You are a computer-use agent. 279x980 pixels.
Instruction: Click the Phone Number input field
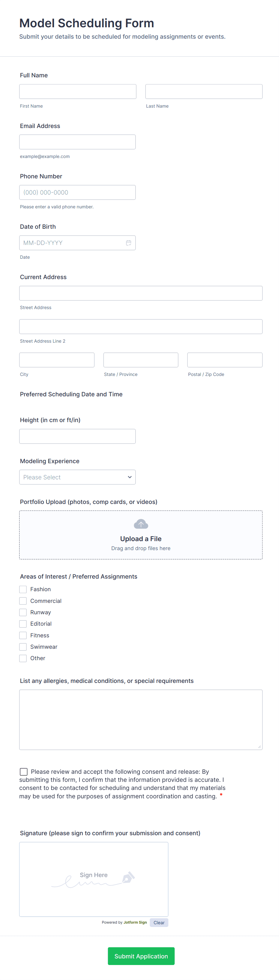click(x=77, y=192)
